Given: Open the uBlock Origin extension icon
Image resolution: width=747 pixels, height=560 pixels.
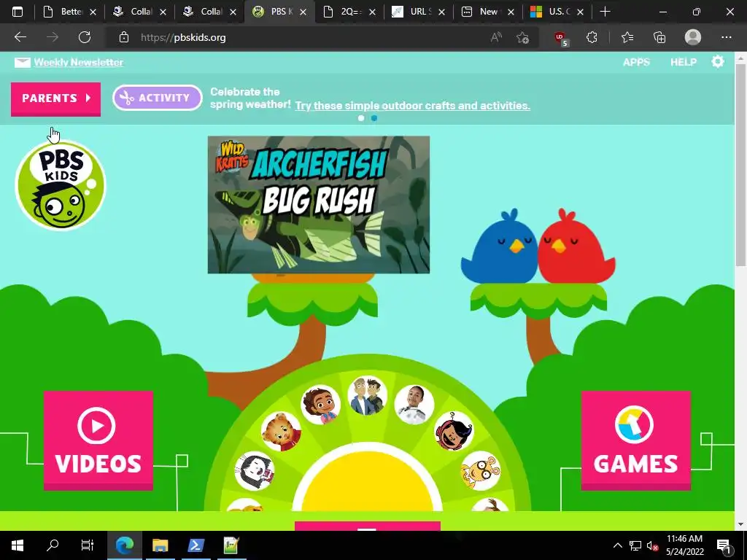Looking at the screenshot, I should pyautogui.click(x=561, y=38).
